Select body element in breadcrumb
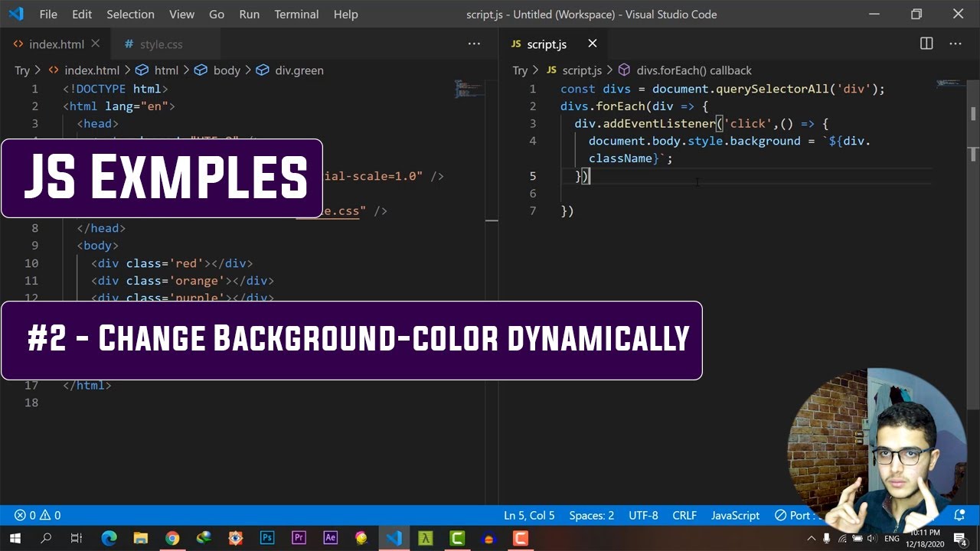 tap(227, 70)
